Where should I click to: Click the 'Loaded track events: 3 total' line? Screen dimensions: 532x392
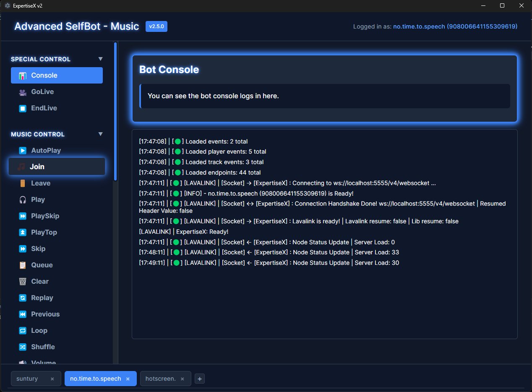[x=201, y=162]
